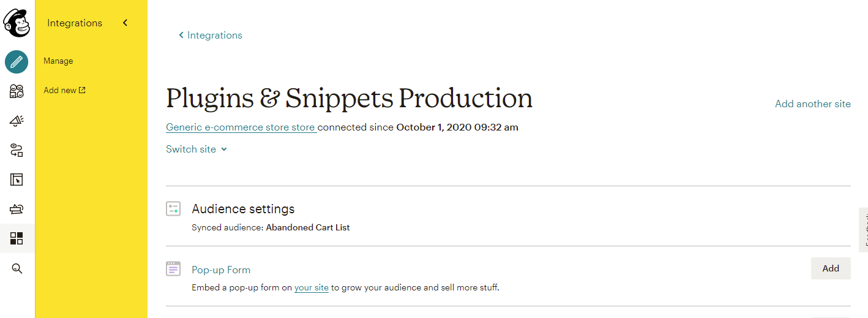Screen dimensions: 868x318
Task: Open the Website icon in sidebar
Action: (x=17, y=180)
